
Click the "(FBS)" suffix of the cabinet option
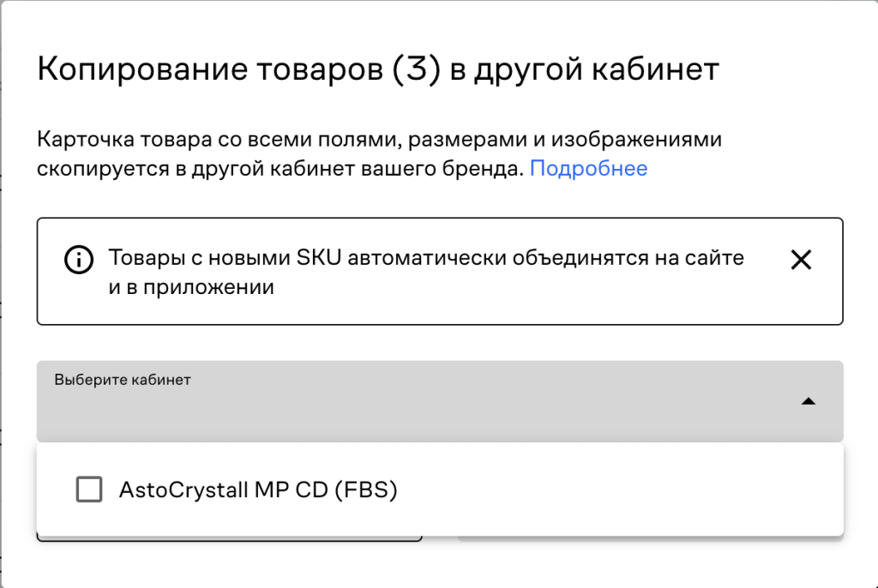pos(366,490)
